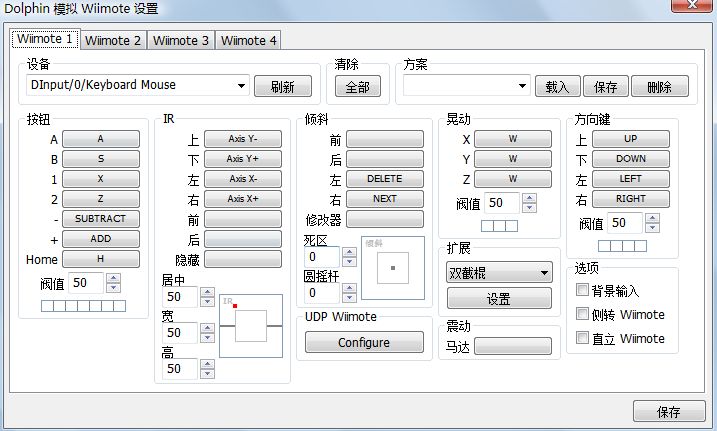717x431 pixels.
Task: Click the 圆摇杆 value field
Action: point(322,293)
